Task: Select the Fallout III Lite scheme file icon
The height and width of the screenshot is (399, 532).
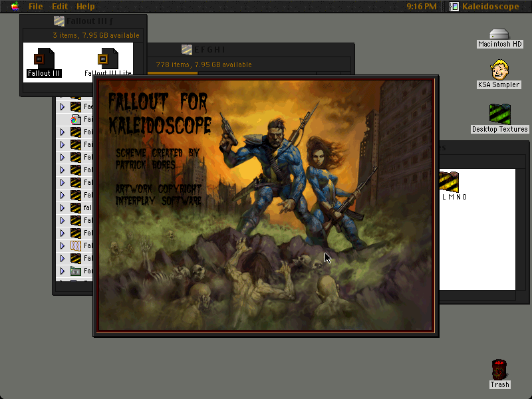Action: click(108, 59)
